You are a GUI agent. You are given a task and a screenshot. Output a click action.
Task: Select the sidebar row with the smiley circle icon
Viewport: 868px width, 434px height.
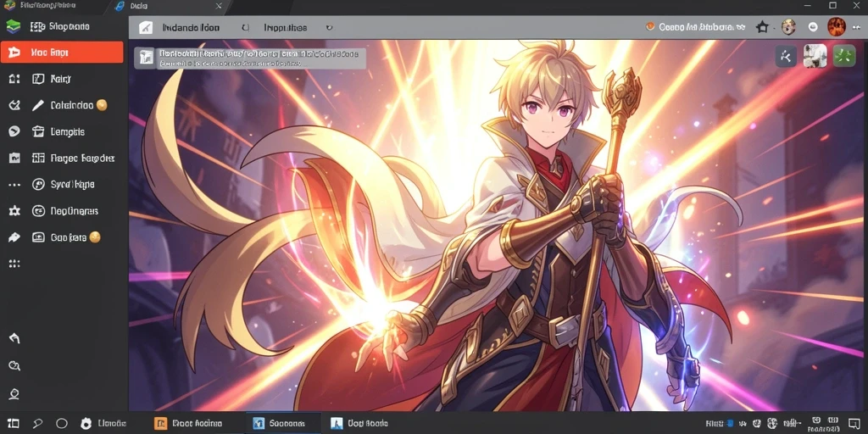coord(62,211)
